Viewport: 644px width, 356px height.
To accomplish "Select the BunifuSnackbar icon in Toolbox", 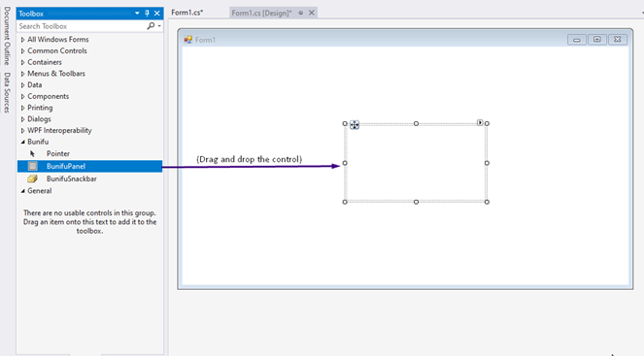I will pyautogui.click(x=32, y=178).
